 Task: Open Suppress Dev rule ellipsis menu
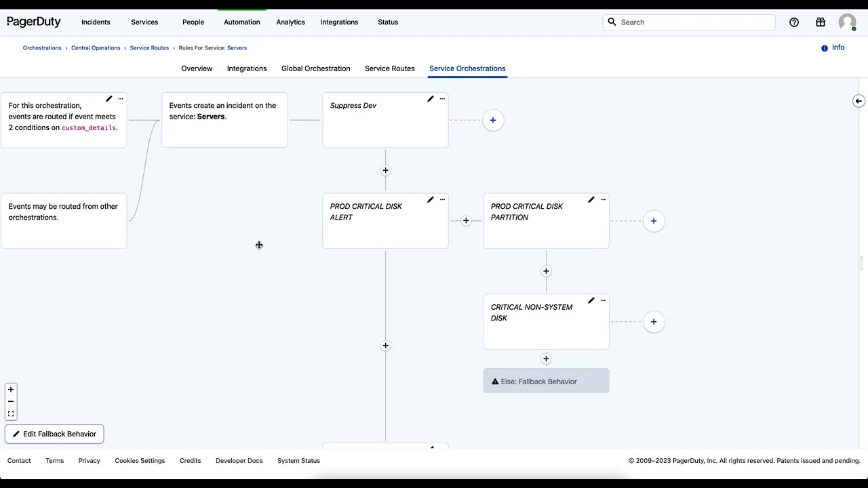[442, 99]
